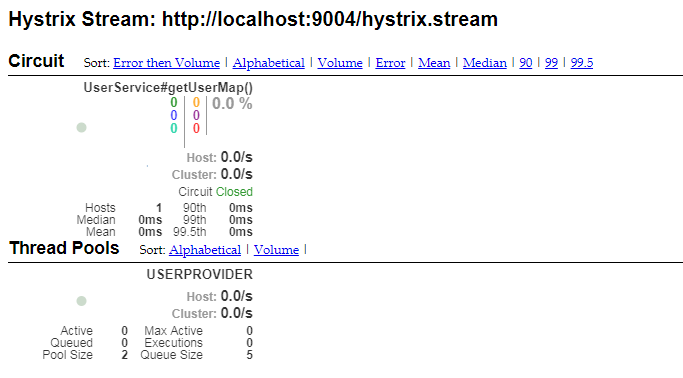The height and width of the screenshot is (378, 683).
Task: Click the purple thread-pool rejected count
Action: point(196,115)
